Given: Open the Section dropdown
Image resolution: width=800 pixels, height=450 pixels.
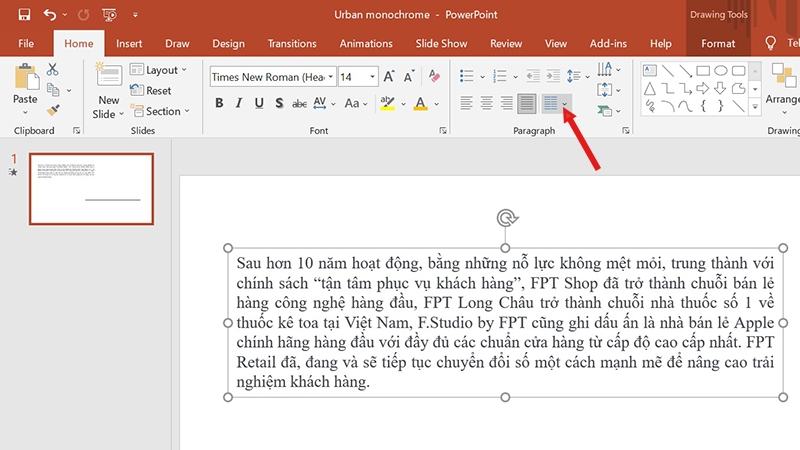Looking at the screenshot, I should pos(160,111).
